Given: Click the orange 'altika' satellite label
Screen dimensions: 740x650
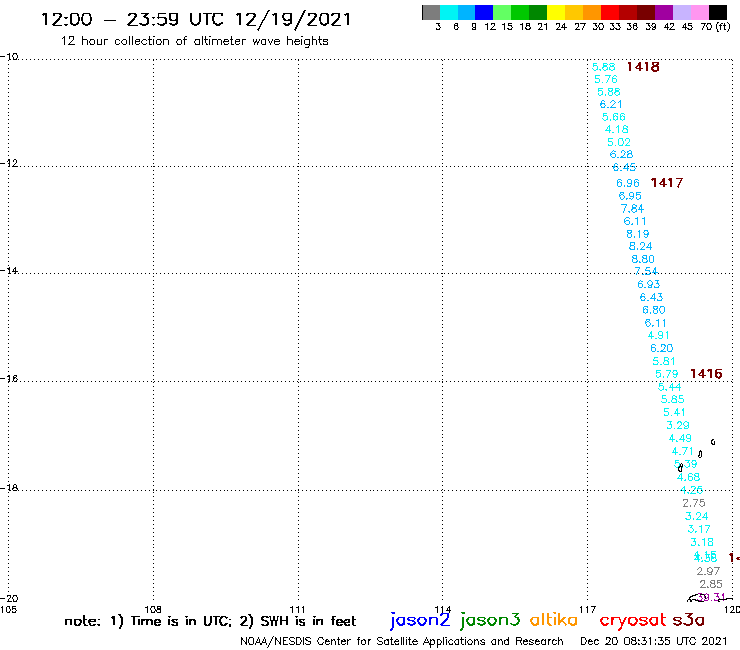Looking at the screenshot, I should [x=554, y=620].
